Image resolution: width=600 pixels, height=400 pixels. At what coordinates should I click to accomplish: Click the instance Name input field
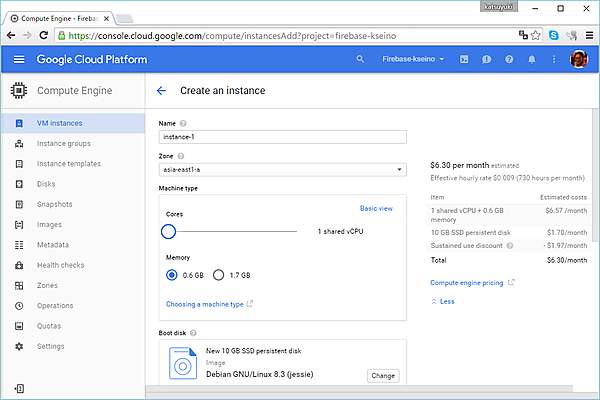(282, 137)
